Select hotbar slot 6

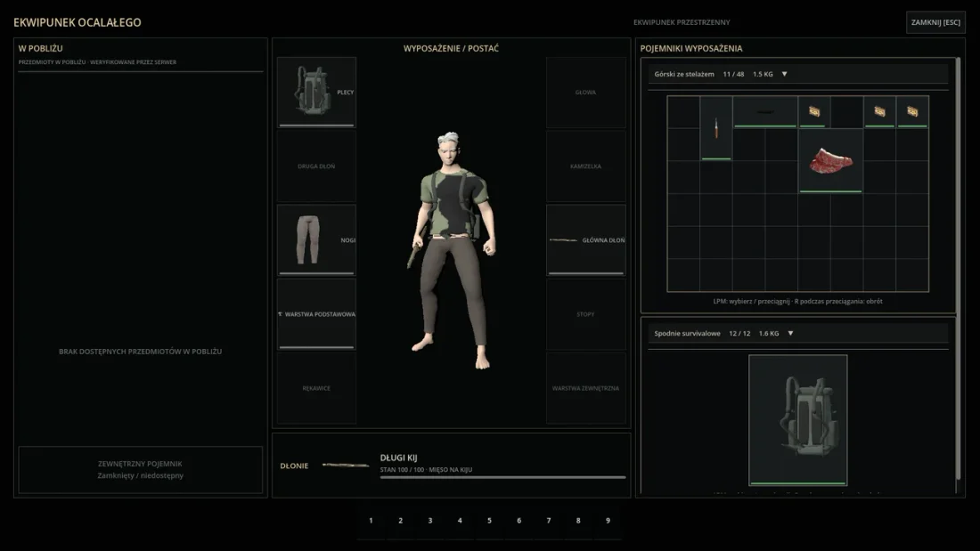click(519, 521)
